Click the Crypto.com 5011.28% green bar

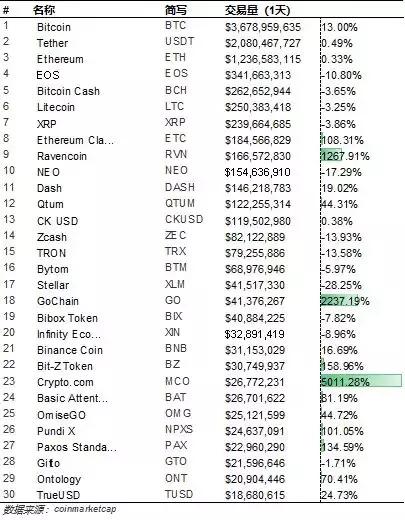coord(361,381)
